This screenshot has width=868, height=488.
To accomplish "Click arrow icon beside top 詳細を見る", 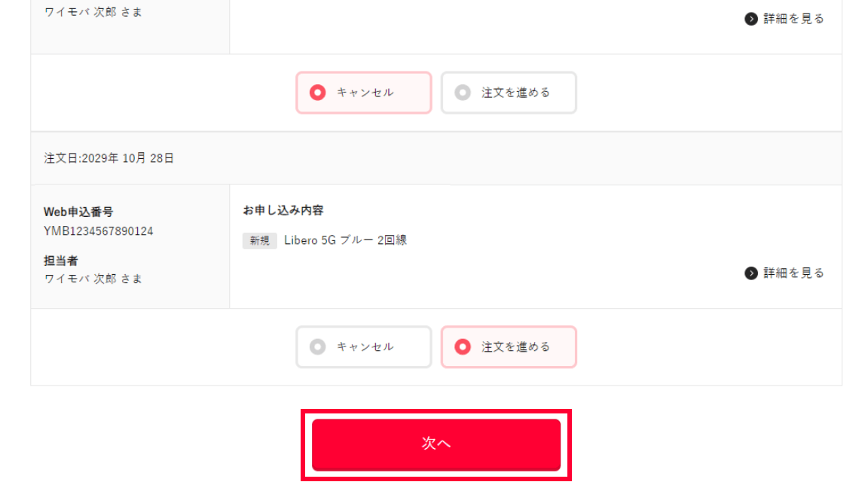I will [x=750, y=19].
